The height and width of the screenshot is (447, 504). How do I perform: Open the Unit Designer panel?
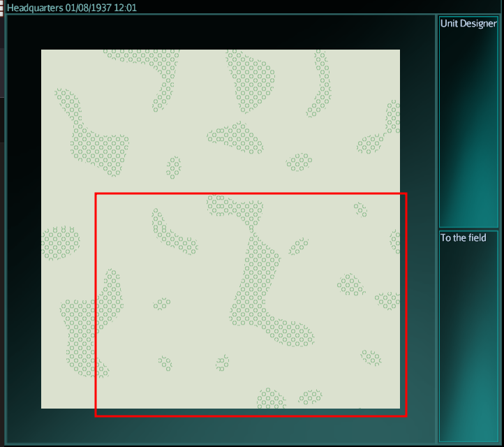[468, 122]
